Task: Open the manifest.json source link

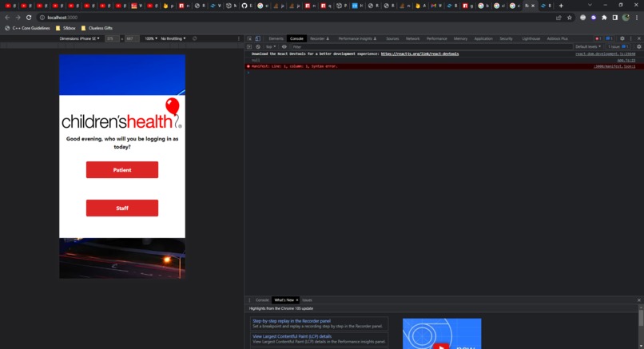Action: [614, 66]
